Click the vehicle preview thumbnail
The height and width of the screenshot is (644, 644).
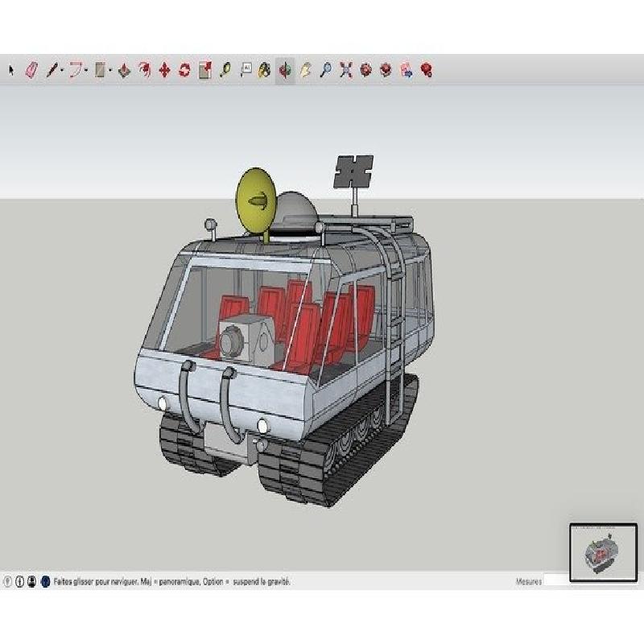[603, 552]
